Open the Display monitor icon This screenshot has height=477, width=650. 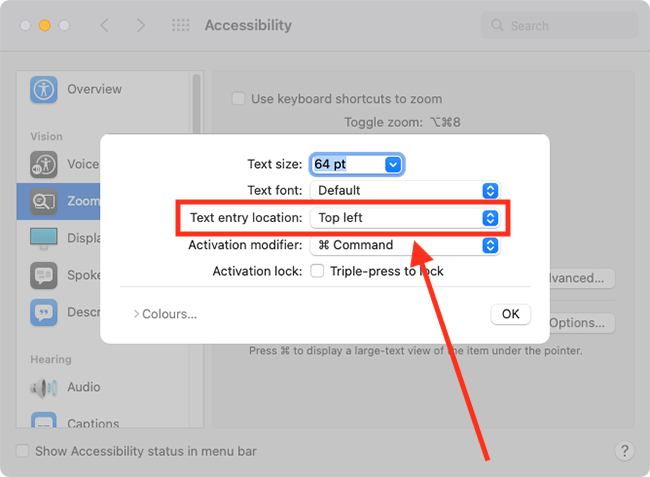tap(44, 239)
